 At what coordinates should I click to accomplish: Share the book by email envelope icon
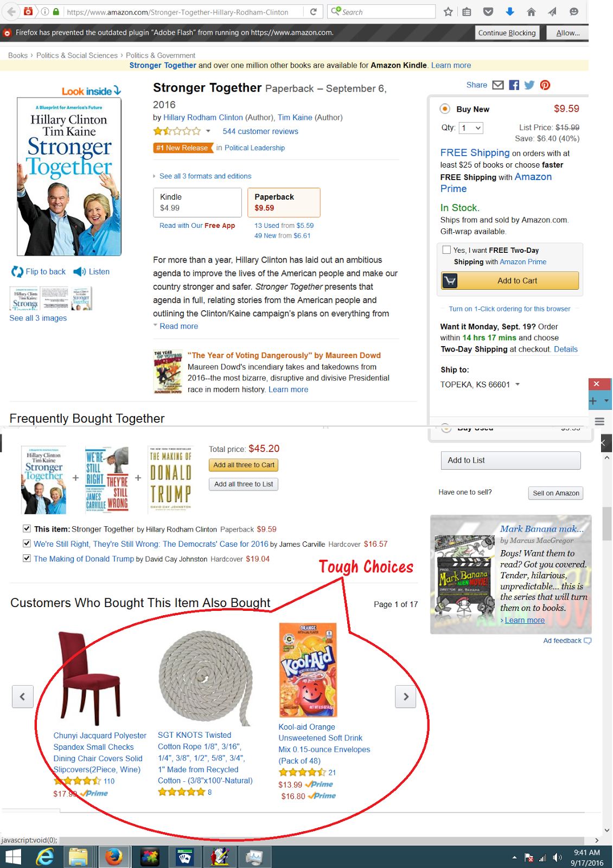tap(498, 85)
